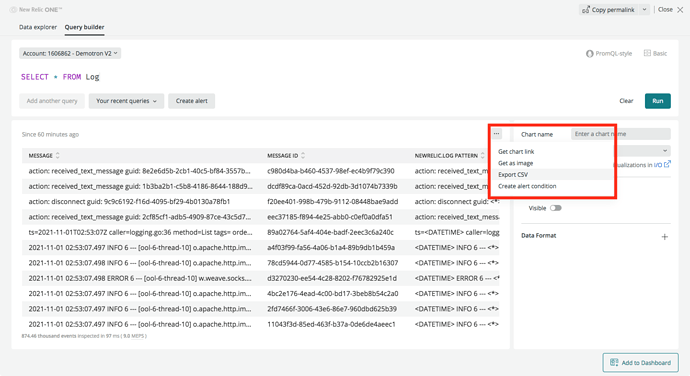Click message ID a4f03f99-fa56-4a06-b1a4-89b9db1b459a
This screenshot has width=690, height=376.
pos(331,247)
